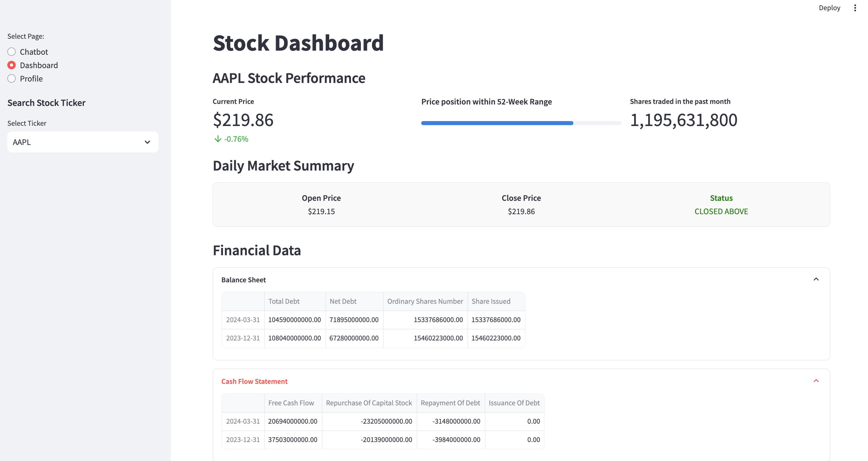Click the Deploy button

tap(829, 8)
